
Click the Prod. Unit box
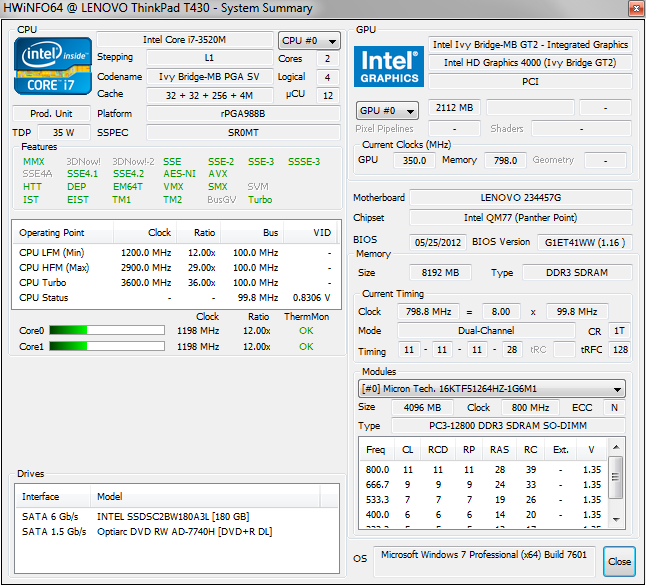coord(51,114)
